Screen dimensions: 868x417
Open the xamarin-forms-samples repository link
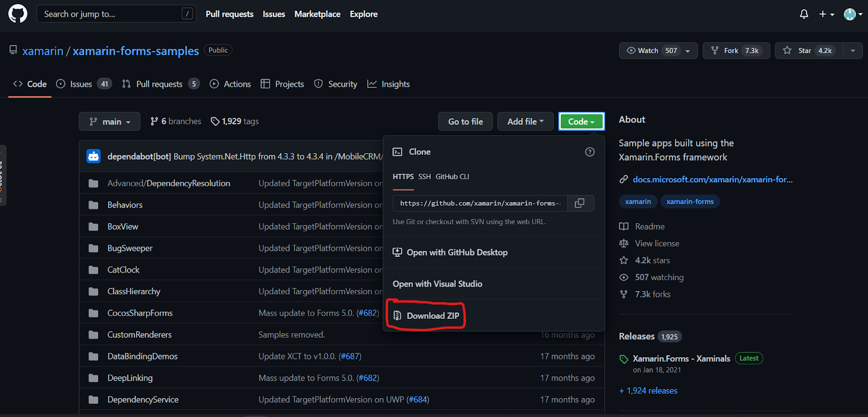(136, 51)
